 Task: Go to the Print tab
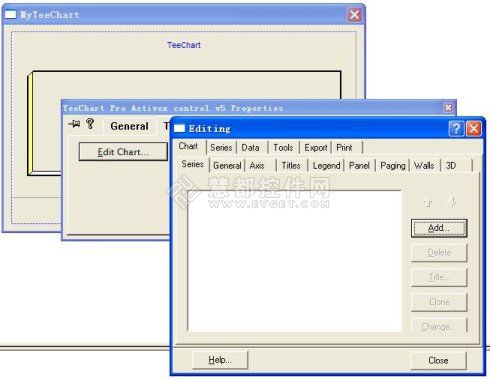pos(344,148)
